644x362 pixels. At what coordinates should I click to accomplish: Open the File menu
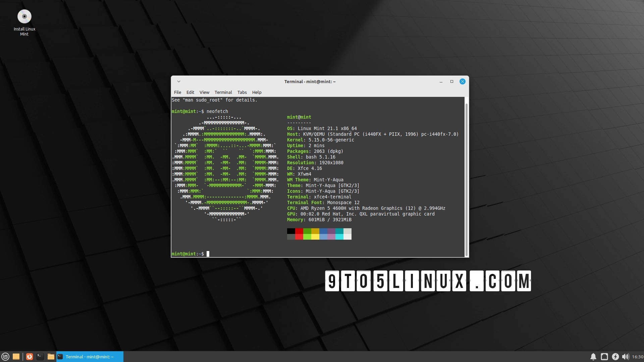177,92
